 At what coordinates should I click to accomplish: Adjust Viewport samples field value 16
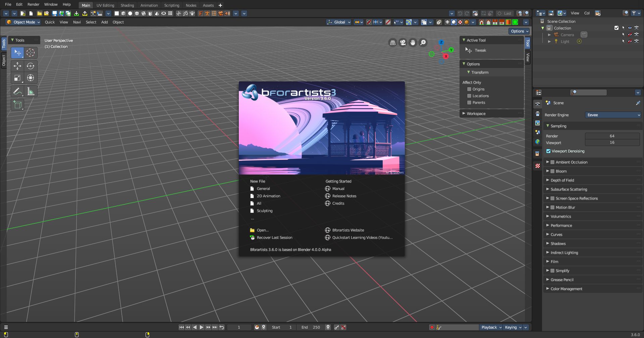tap(612, 142)
